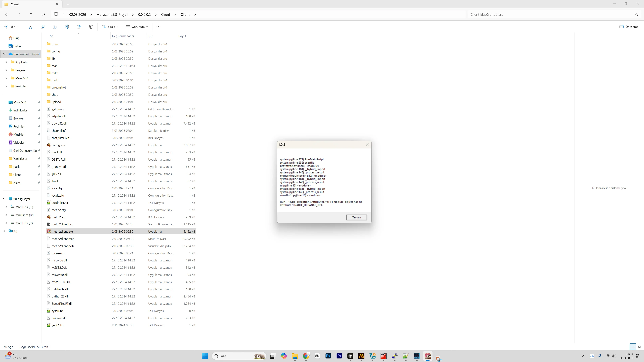Click the search magnifier icon
The image size is (644, 362).
[636, 14]
